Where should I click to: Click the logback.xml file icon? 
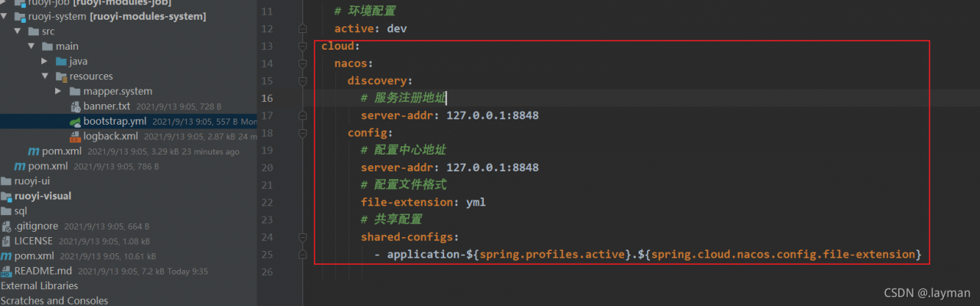click(75, 136)
